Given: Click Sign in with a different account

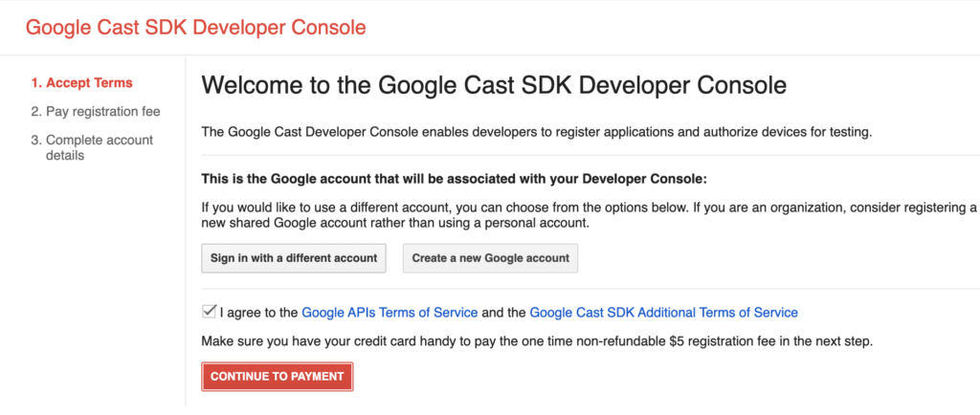Looking at the screenshot, I should pyautogui.click(x=294, y=258).
